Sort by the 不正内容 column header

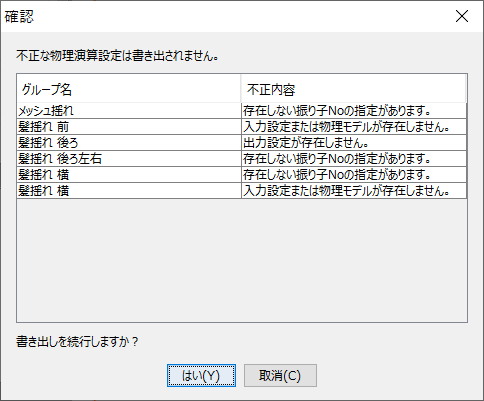click(353, 89)
